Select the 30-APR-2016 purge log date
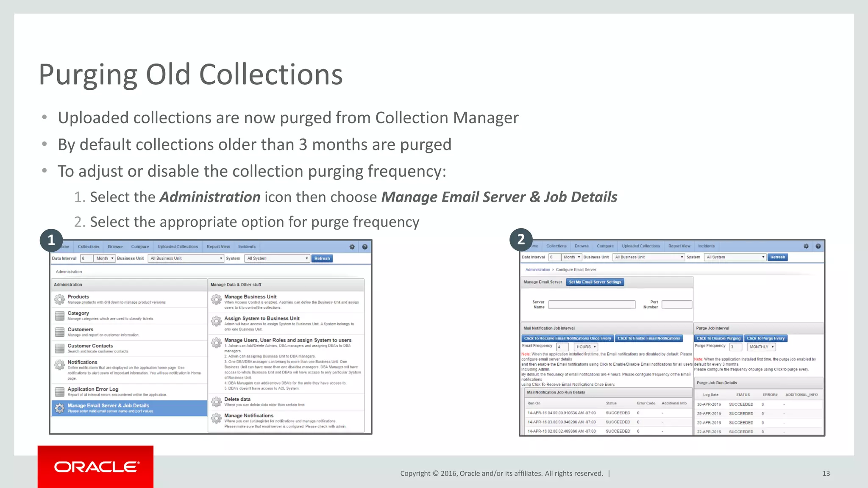 709,405
